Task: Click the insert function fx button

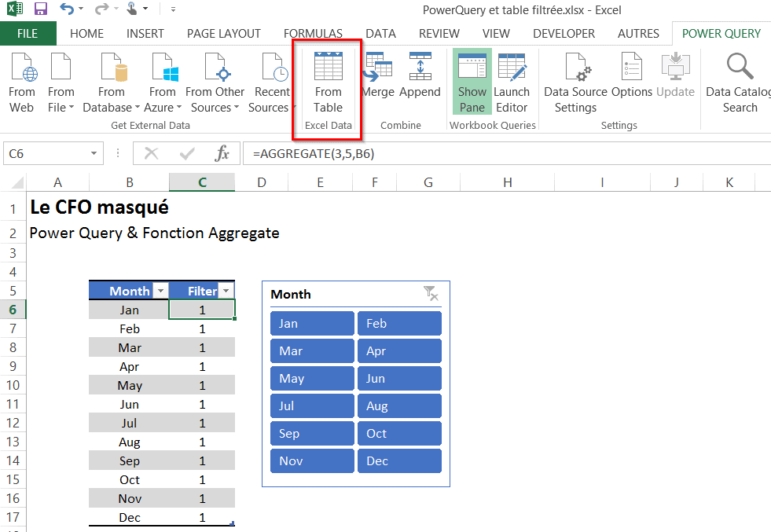Action: [x=222, y=154]
